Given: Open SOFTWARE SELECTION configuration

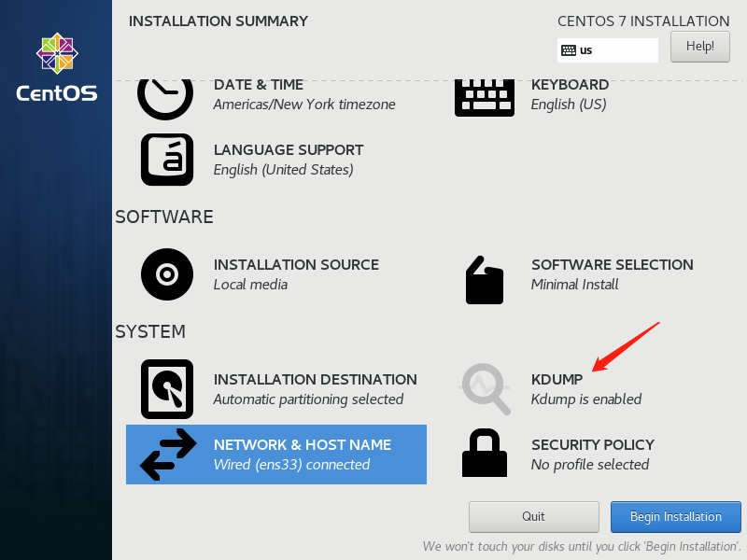Looking at the screenshot, I should click(613, 265).
